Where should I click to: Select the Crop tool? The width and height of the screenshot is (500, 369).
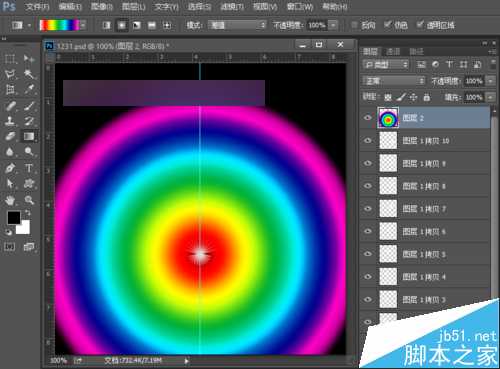point(10,89)
